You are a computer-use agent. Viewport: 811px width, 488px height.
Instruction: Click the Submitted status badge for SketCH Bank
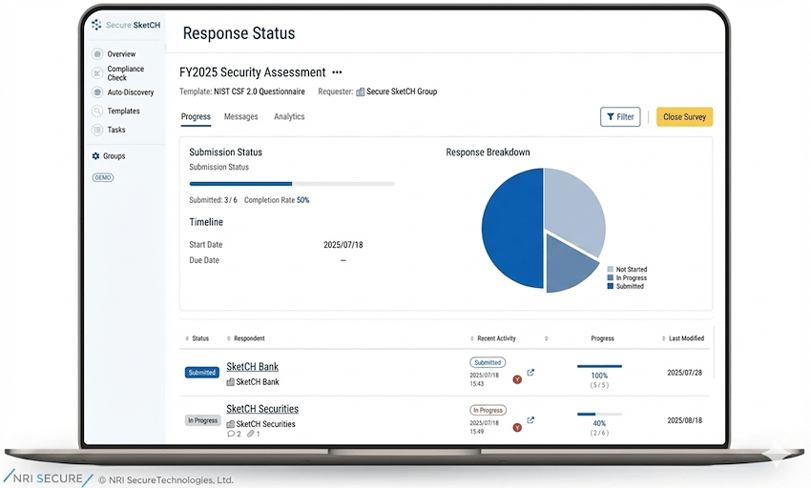[202, 373]
